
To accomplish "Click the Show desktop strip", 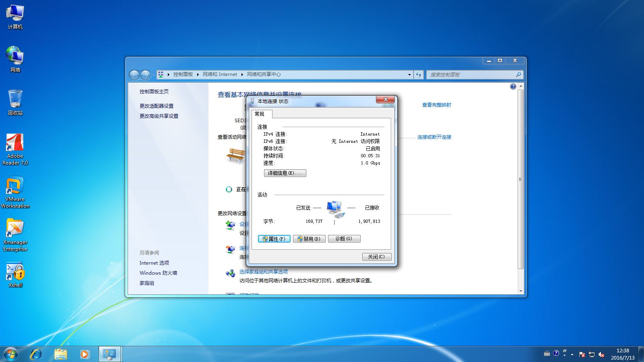I will coord(641,354).
